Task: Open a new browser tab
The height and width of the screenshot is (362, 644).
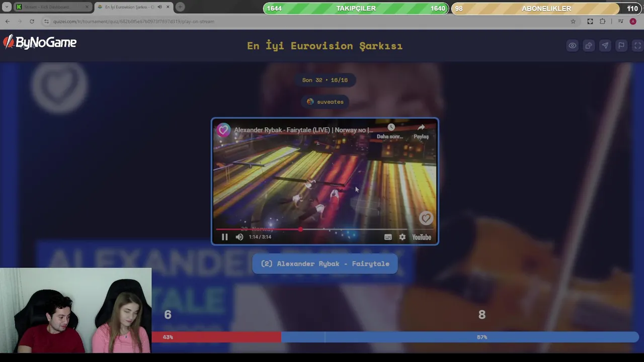Action: (x=180, y=7)
